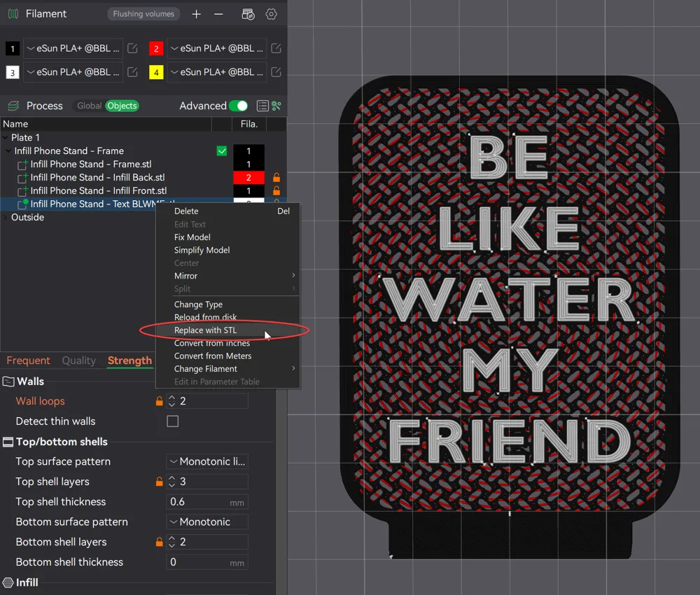The height and width of the screenshot is (595, 700).
Task: Click the AMS filament sync icon
Action: pyautogui.click(x=248, y=14)
